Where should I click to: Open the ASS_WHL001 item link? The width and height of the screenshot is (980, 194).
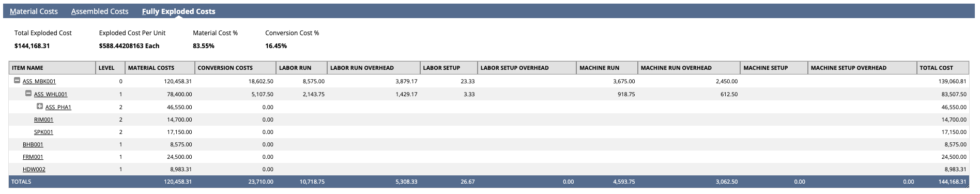tap(51, 94)
